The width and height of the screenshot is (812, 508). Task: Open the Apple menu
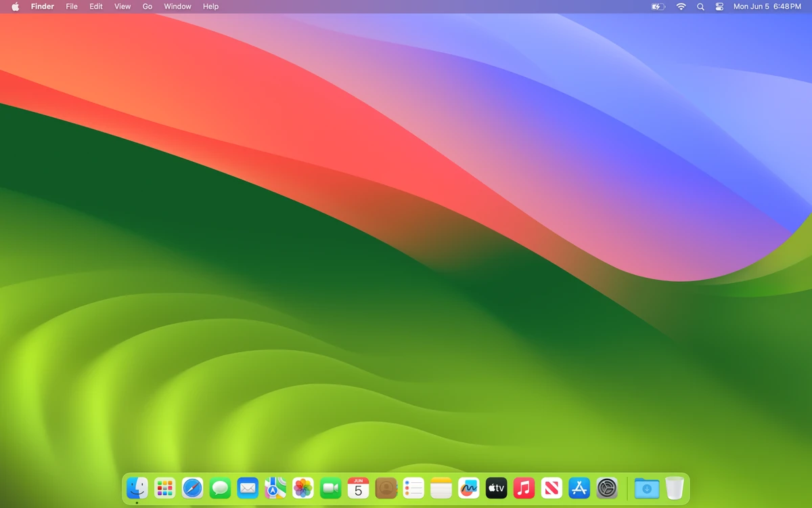click(x=15, y=7)
